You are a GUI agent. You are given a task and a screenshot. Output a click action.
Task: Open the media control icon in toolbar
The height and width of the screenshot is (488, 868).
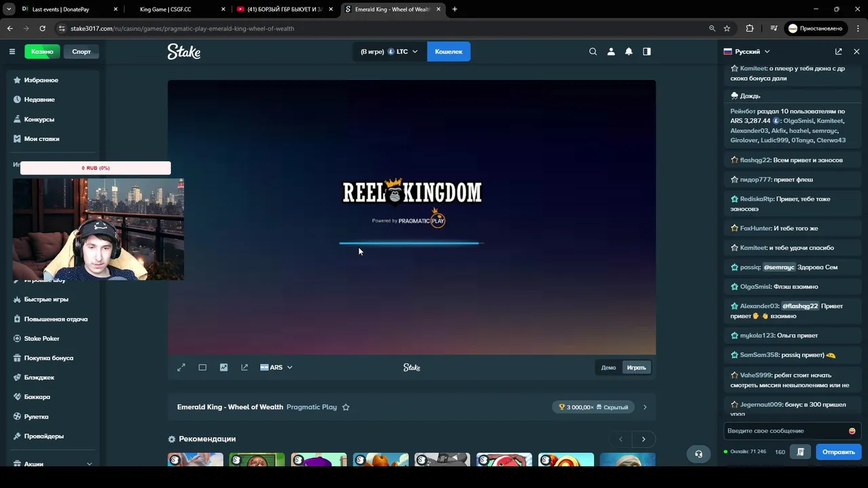[x=774, y=28]
